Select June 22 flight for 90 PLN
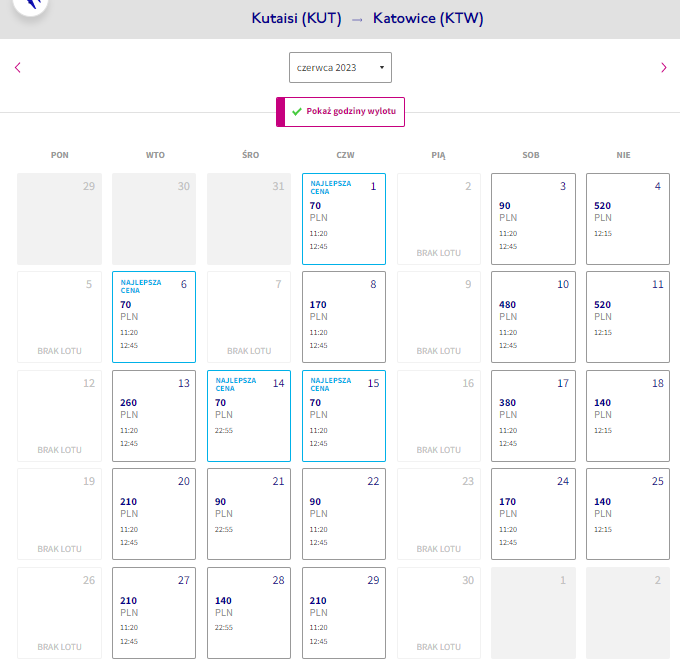Viewport: 680px width, 660px height. point(344,514)
